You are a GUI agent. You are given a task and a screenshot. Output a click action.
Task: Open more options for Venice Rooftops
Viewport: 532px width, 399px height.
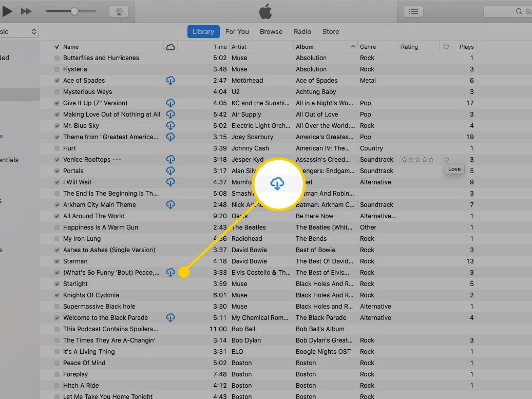pyautogui.click(x=117, y=159)
